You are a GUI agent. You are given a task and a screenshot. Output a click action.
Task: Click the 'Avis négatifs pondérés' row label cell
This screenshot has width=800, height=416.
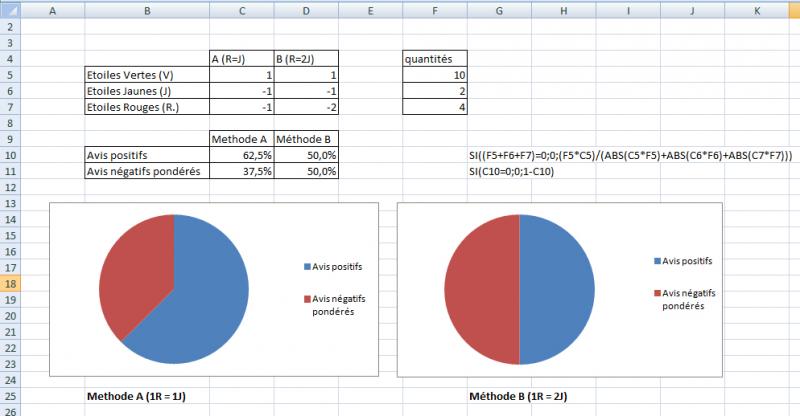tap(147, 171)
